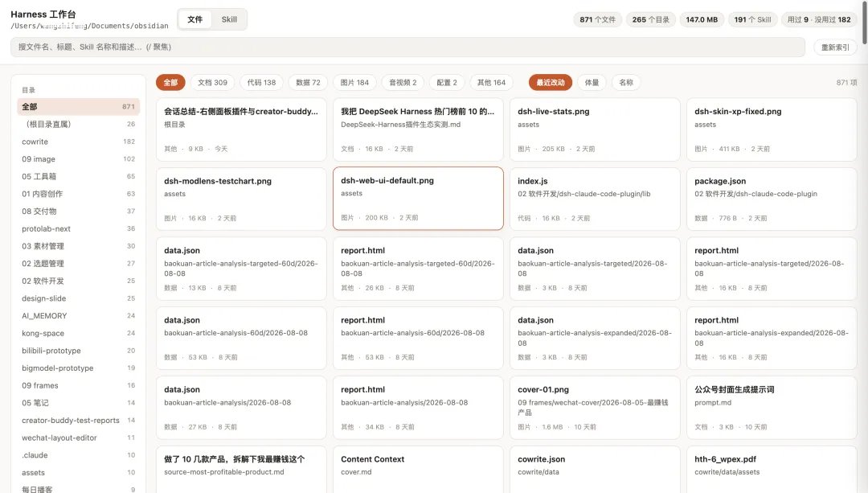Sort by 体量
This screenshot has width=868, height=493.
[x=592, y=83]
